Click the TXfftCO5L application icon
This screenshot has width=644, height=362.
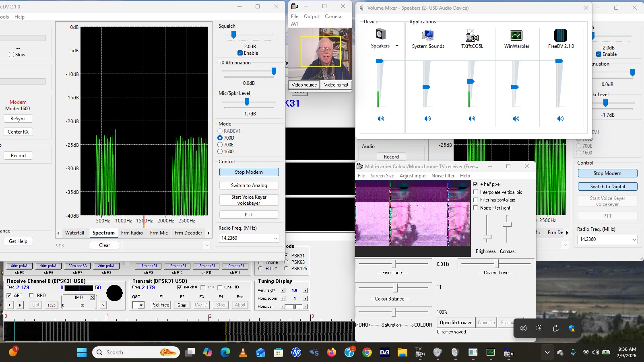(472, 36)
